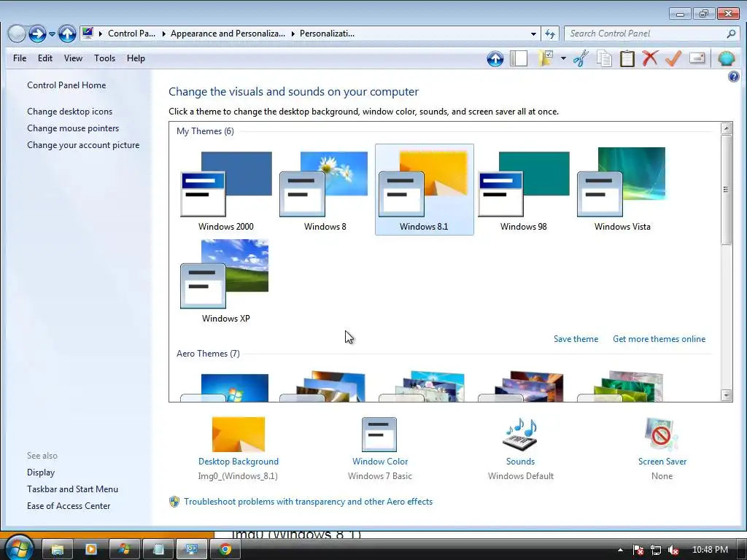Click the Search Control Panel field
This screenshot has width=747, height=560.
[651, 34]
